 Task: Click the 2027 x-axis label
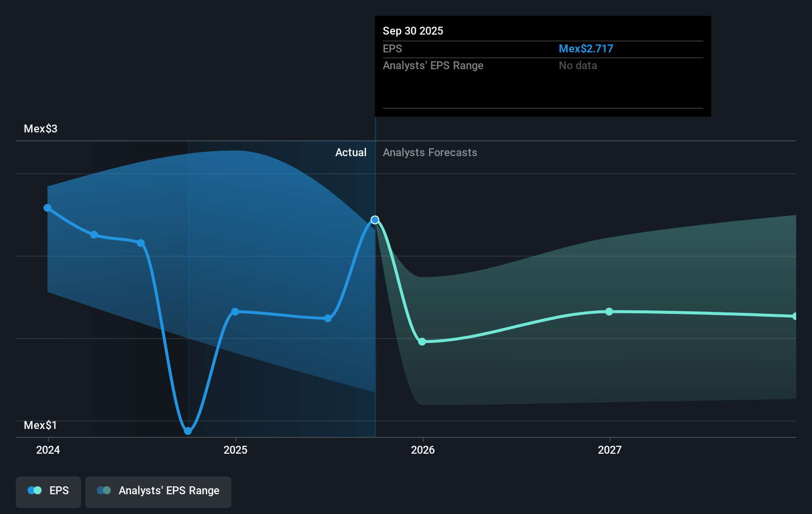pyautogui.click(x=610, y=450)
